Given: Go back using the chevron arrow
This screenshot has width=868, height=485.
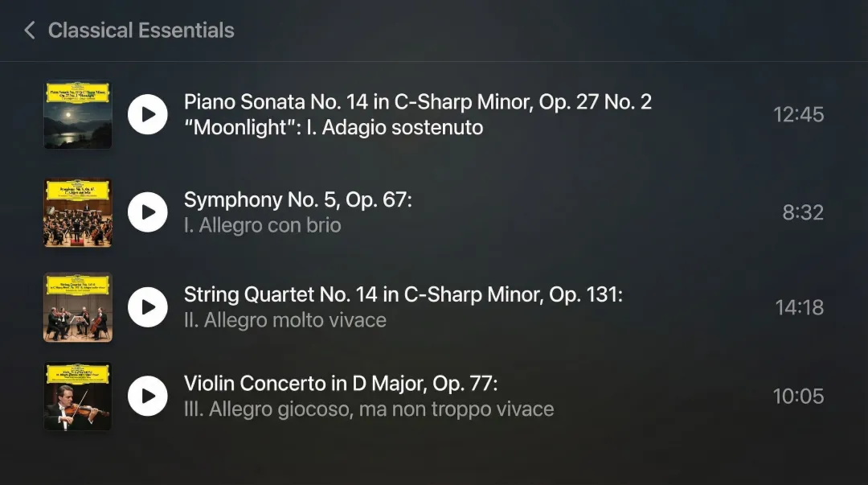Looking at the screenshot, I should pyautogui.click(x=30, y=31).
